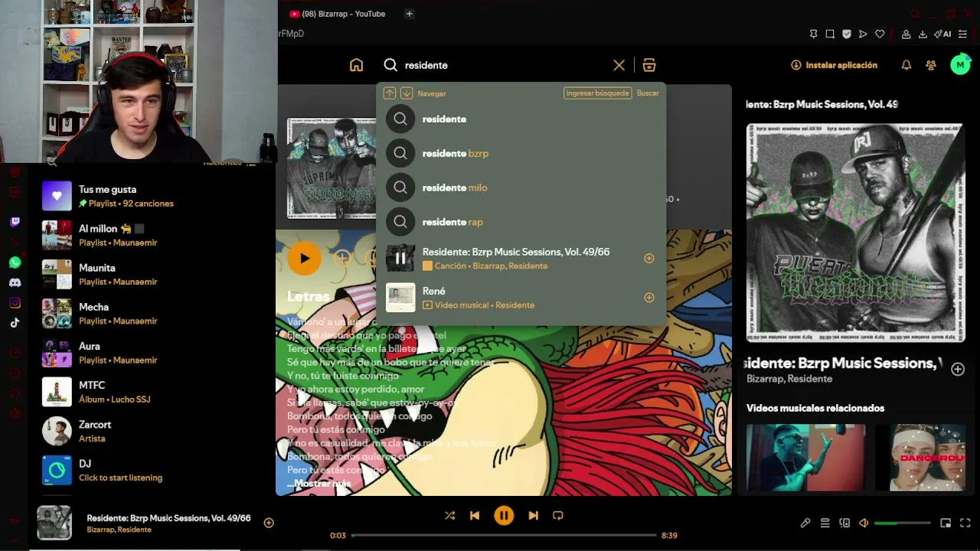Add track to library in right panel
This screenshot has height=551, width=980.
click(958, 370)
